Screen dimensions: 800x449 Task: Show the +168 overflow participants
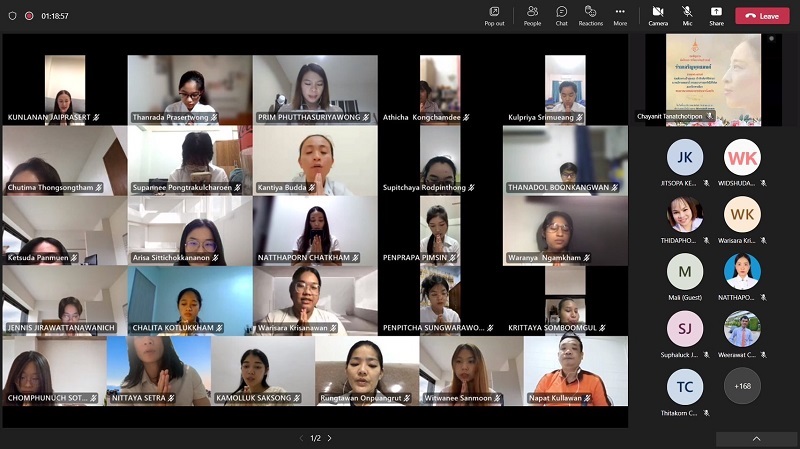[742, 386]
